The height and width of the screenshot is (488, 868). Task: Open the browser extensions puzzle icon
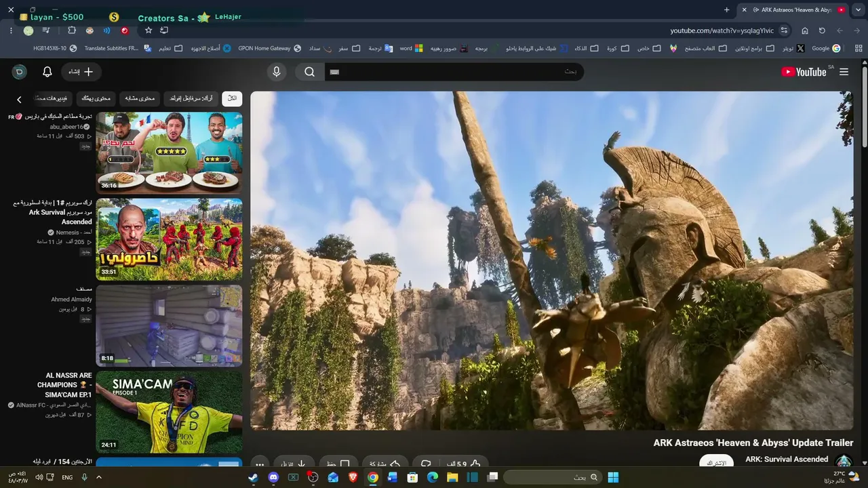[72, 30]
